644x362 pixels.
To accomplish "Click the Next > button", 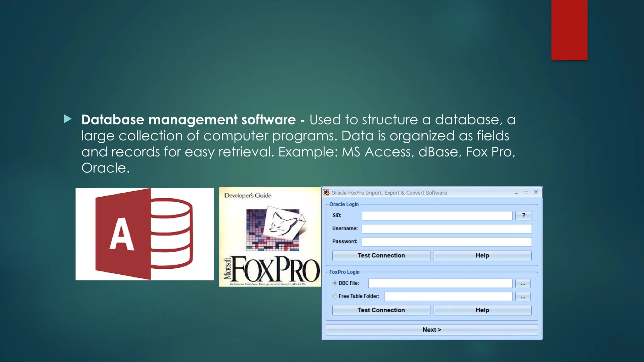I will click(432, 330).
